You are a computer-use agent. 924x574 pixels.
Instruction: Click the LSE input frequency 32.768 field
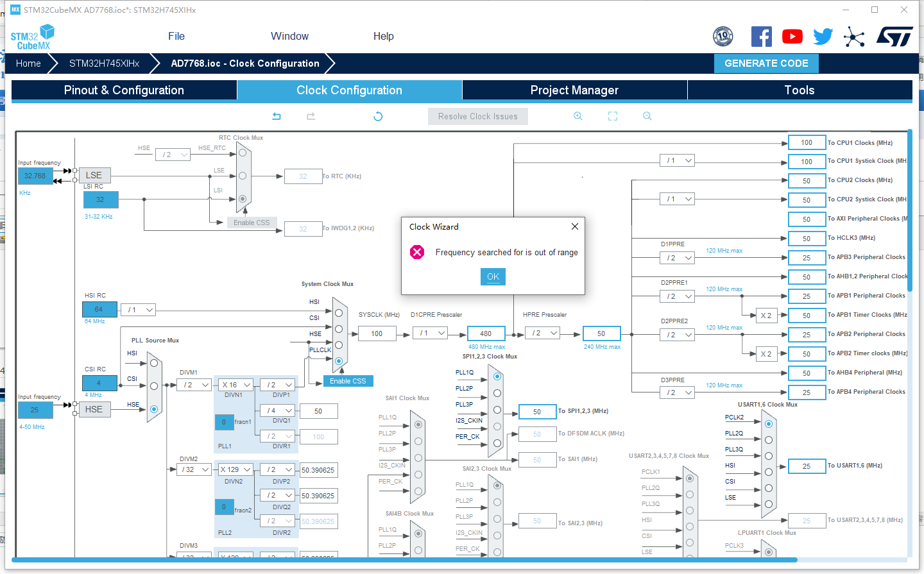(35, 176)
